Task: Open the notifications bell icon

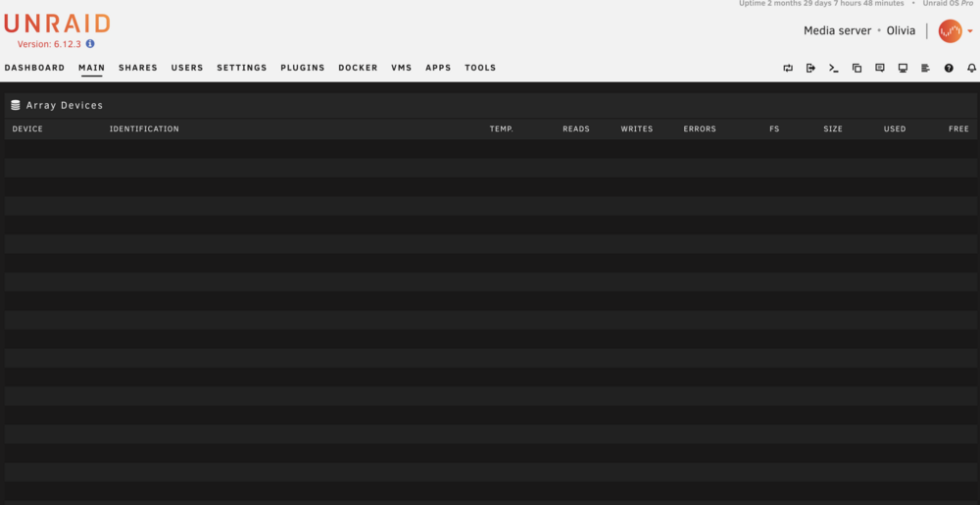Action: (x=971, y=68)
